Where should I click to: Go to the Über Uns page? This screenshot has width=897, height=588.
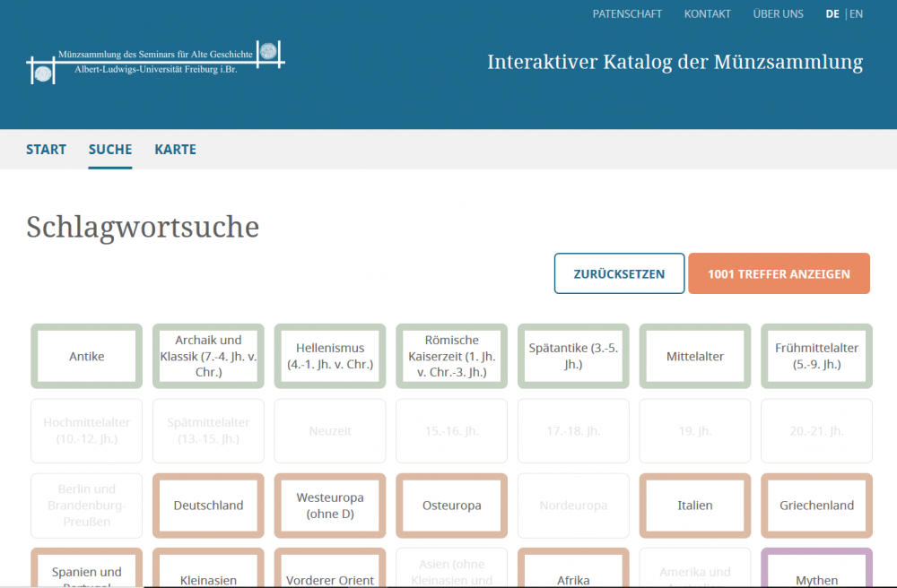(x=778, y=13)
